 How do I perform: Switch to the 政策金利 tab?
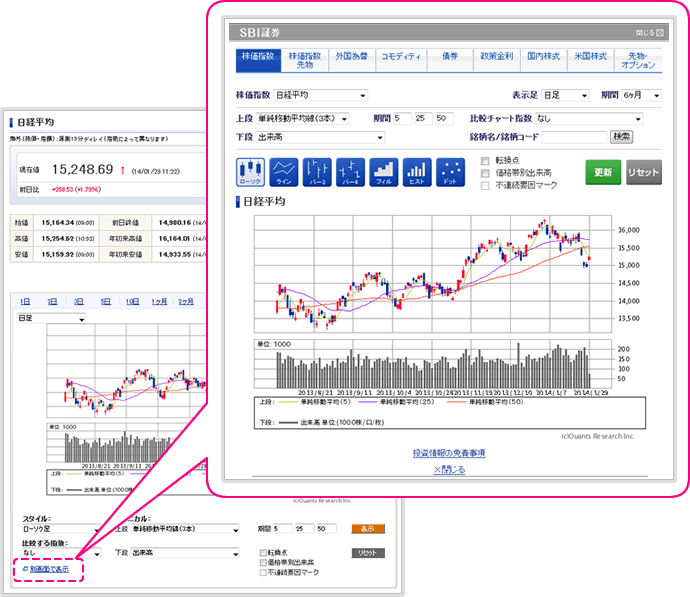497,60
